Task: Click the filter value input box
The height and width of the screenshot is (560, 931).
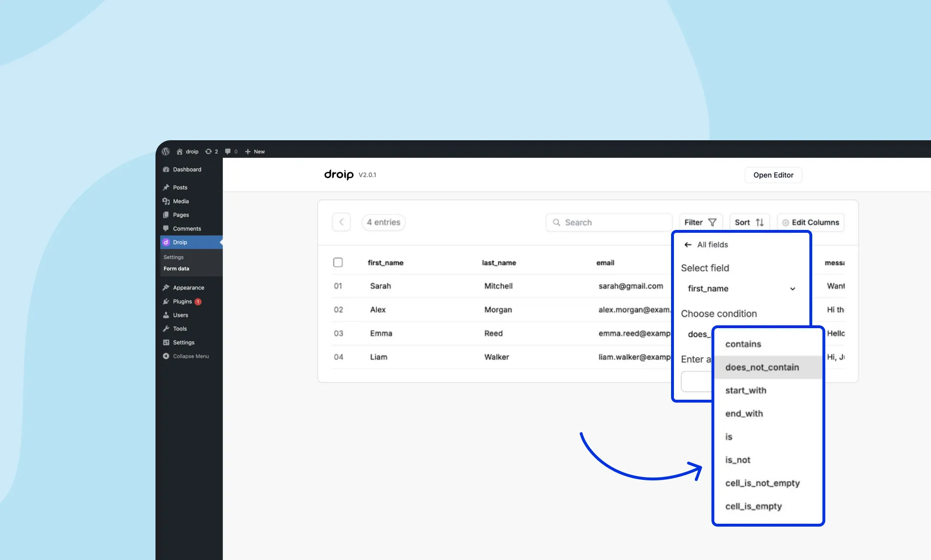Action: click(x=697, y=382)
